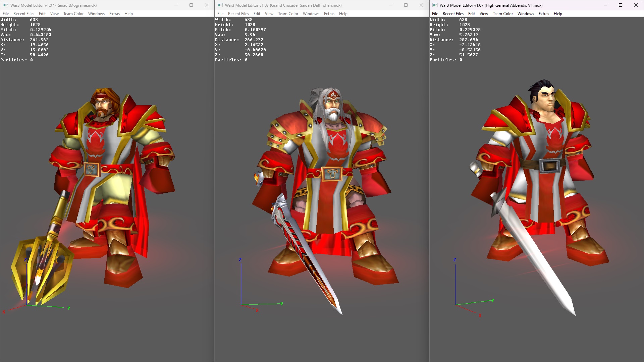Open Windows menu in Grand Crusader Saidan Dathrohan window

click(x=311, y=14)
